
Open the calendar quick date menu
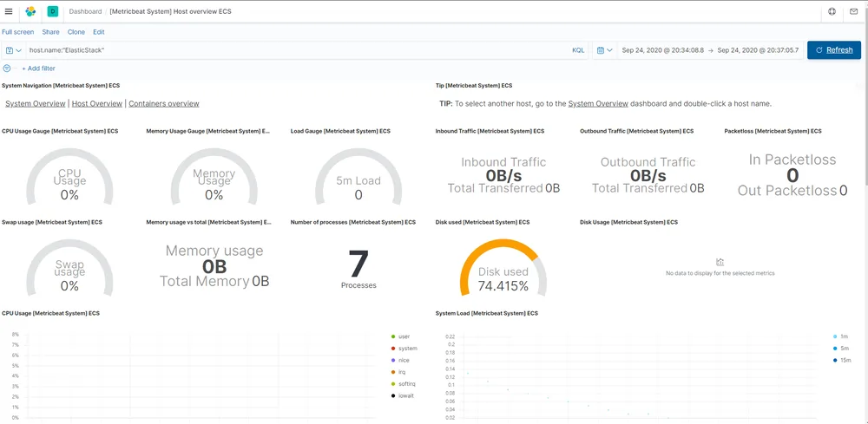pyautogui.click(x=605, y=50)
